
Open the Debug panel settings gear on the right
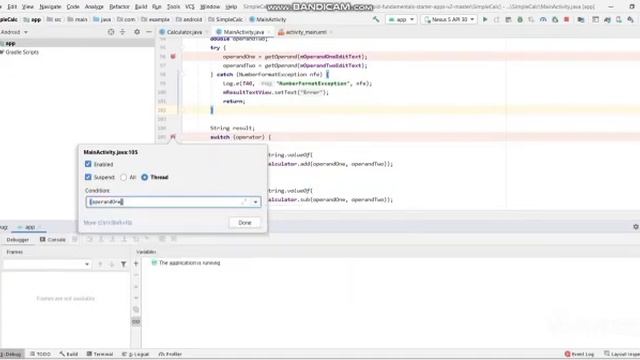[x=636, y=227]
